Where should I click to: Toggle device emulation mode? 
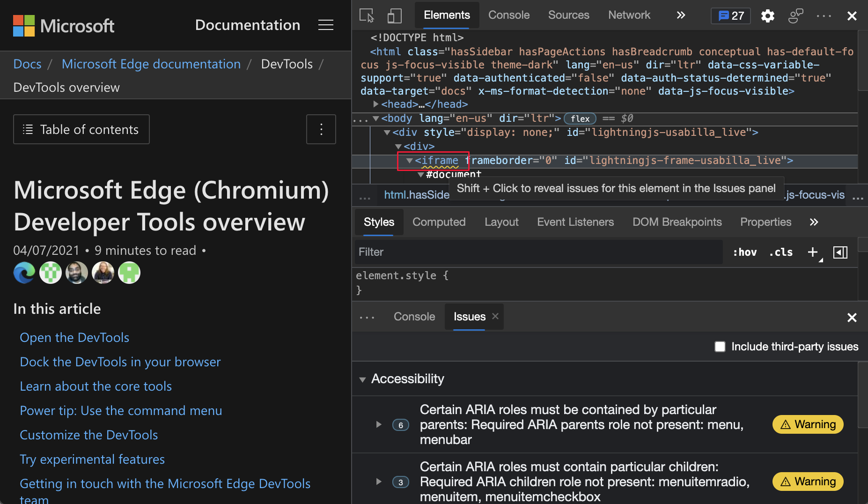click(x=394, y=15)
